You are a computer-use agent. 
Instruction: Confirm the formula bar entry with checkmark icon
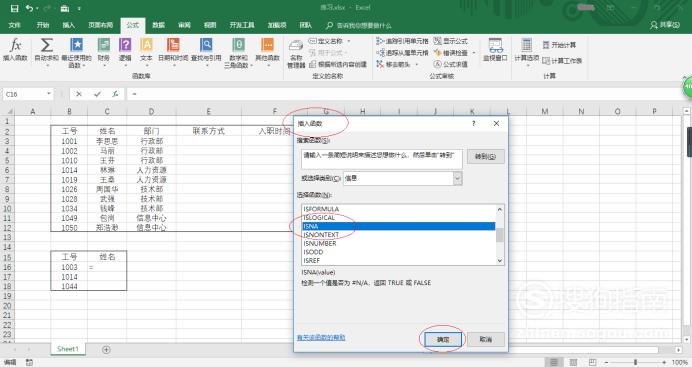click(97, 94)
